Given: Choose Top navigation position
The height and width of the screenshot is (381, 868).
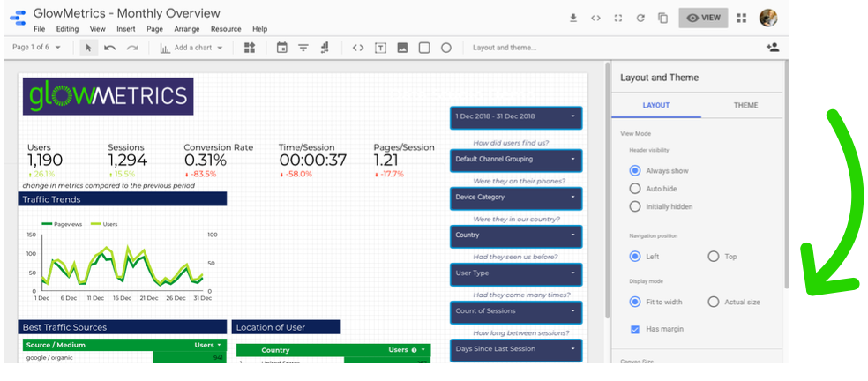Looking at the screenshot, I should tap(713, 257).
